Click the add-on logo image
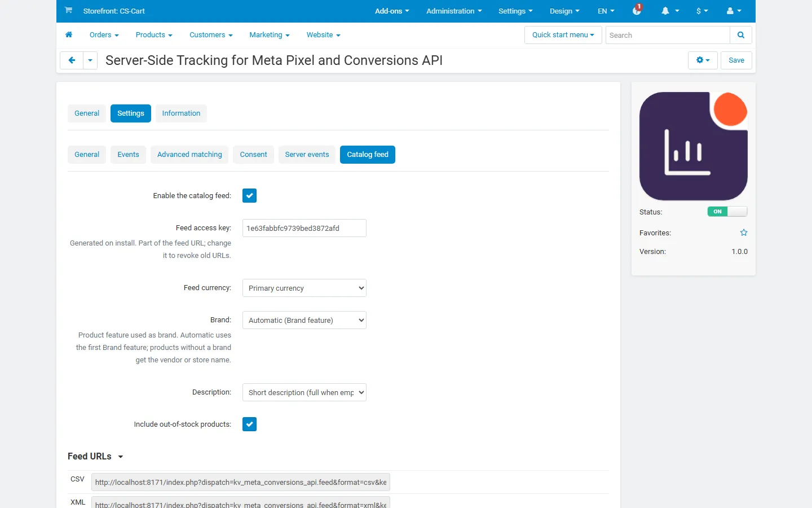Viewport: 812px width, 508px height. point(694,146)
